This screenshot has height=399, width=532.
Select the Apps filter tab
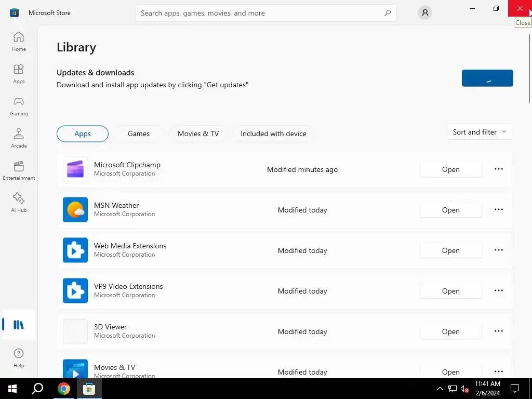point(83,134)
